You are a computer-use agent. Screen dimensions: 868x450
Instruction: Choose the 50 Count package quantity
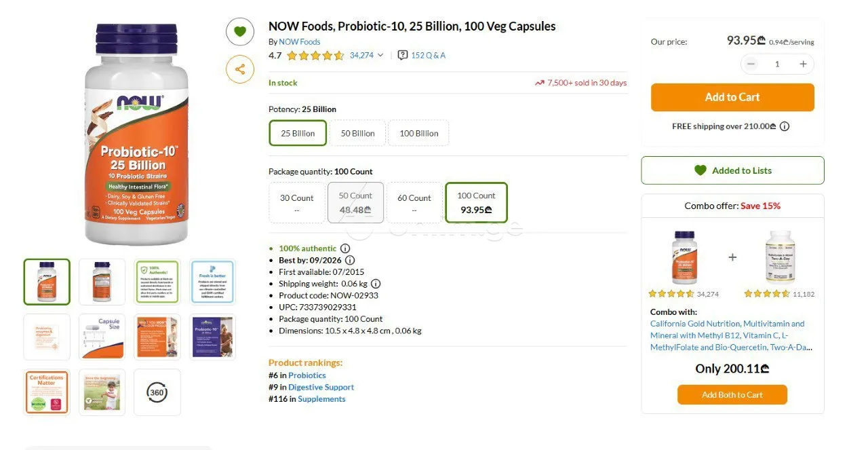(x=355, y=202)
